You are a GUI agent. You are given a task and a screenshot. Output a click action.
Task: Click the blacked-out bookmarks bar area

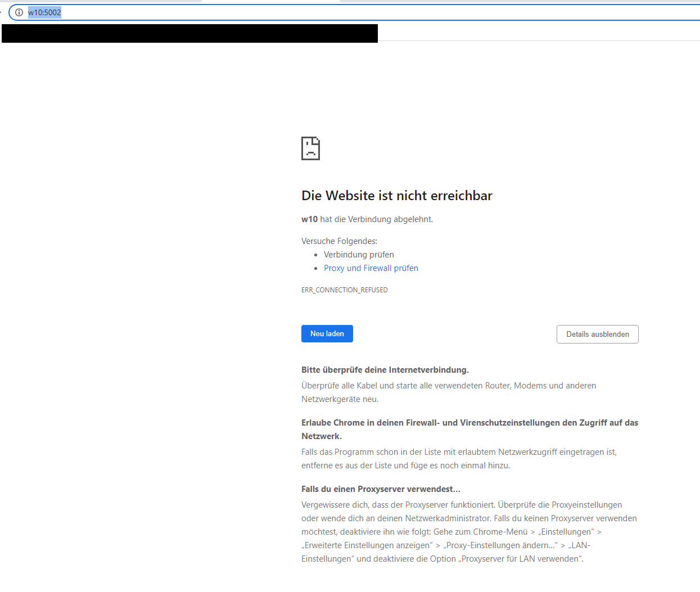click(189, 33)
